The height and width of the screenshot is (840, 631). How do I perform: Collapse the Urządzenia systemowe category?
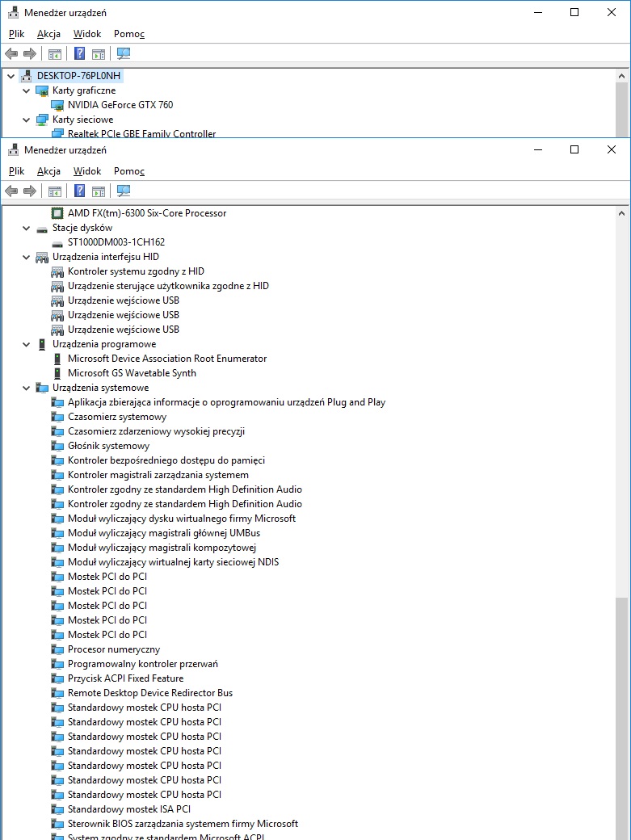pyautogui.click(x=26, y=388)
